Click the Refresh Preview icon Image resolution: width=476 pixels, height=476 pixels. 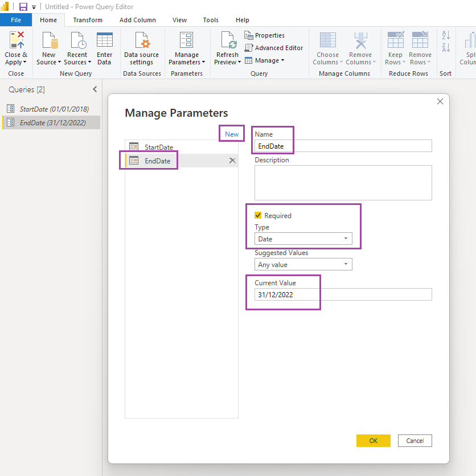click(228, 40)
